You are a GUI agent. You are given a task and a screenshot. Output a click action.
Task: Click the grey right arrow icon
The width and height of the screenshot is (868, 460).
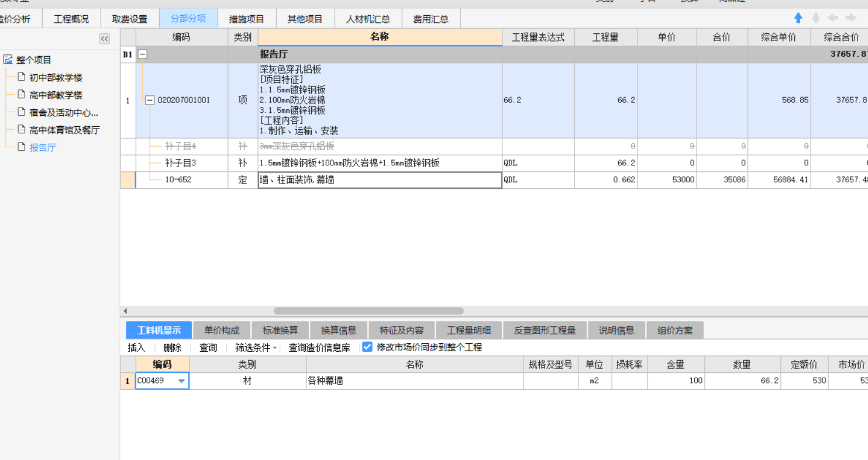coord(850,18)
